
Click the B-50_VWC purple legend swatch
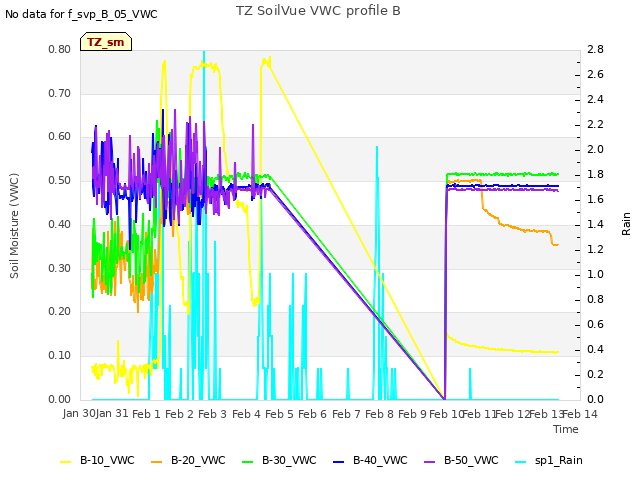pyautogui.click(x=430, y=462)
